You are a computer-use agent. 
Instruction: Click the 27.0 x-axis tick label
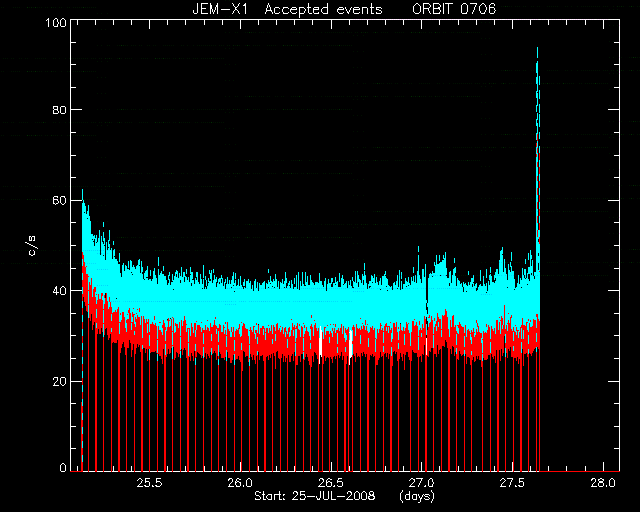coord(422,483)
